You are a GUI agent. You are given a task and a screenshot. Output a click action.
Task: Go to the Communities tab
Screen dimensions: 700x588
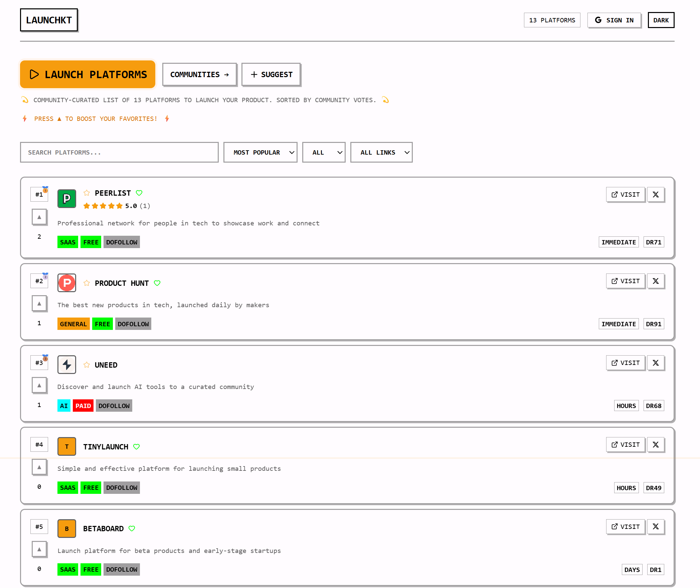coord(199,74)
